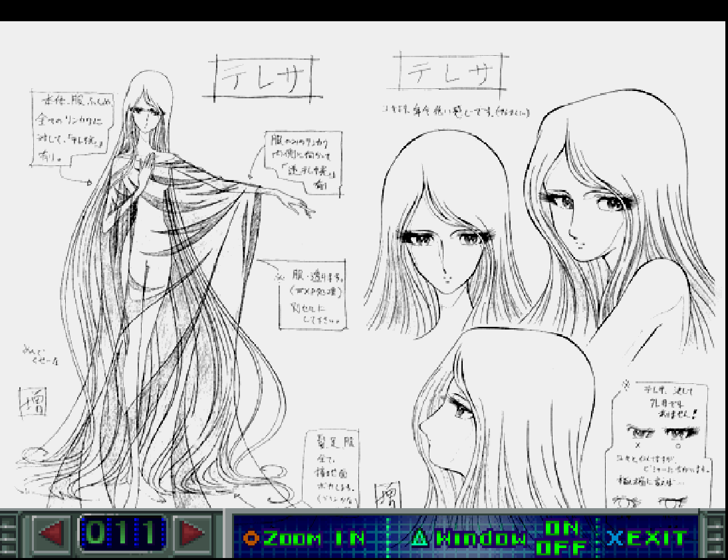Click the 011 image number counter

coord(122,533)
